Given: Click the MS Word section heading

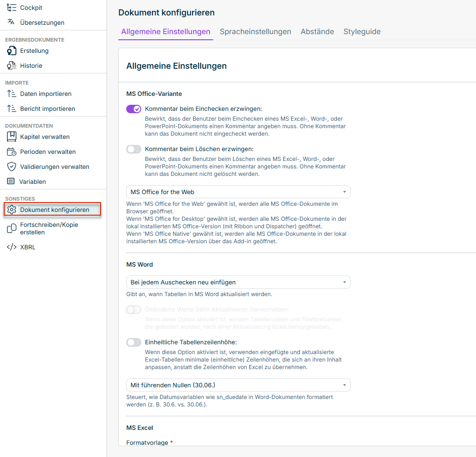Looking at the screenshot, I should (140, 264).
